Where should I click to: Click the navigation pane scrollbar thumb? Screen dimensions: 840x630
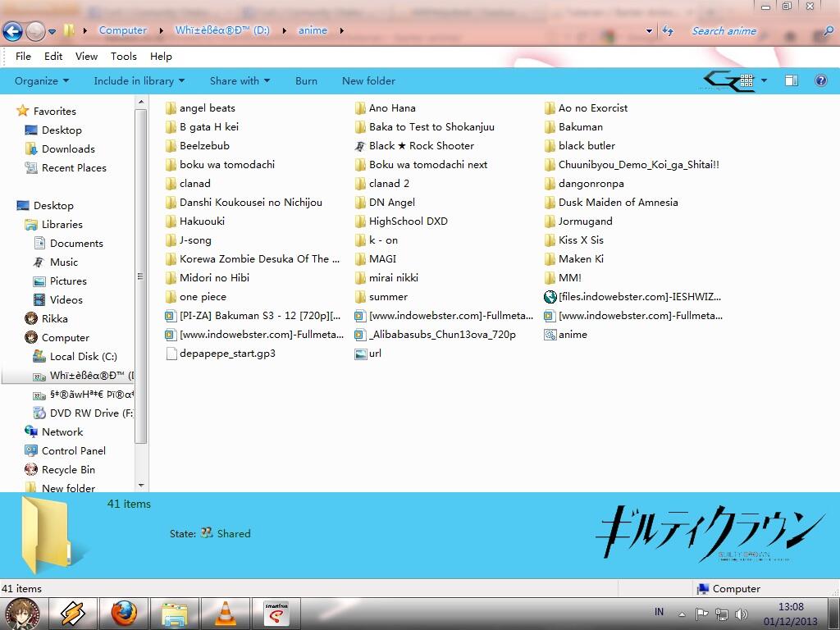[140, 276]
